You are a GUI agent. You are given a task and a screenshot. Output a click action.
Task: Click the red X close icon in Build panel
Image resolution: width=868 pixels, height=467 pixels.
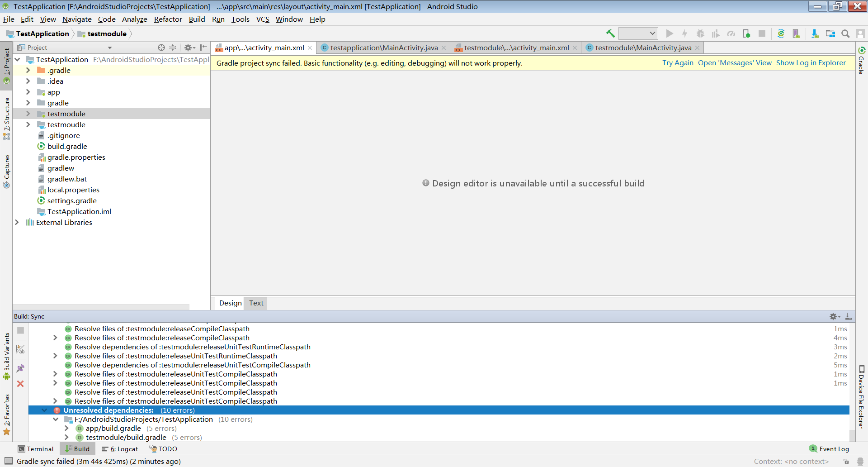20,384
